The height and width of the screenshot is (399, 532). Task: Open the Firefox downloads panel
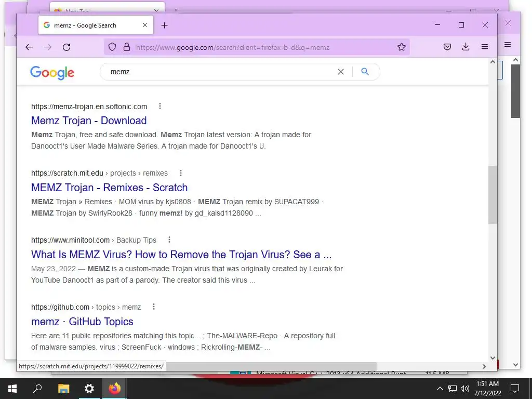tap(465, 47)
